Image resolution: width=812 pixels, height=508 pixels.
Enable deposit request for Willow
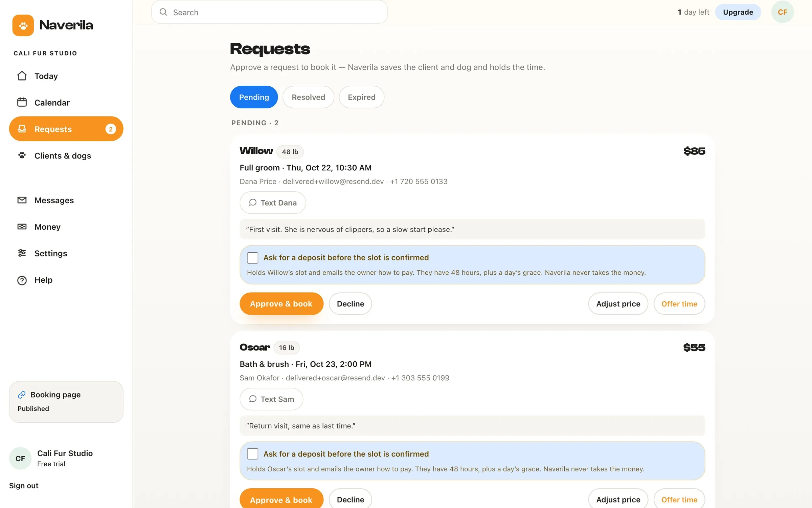pyautogui.click(x=252, y=258)
